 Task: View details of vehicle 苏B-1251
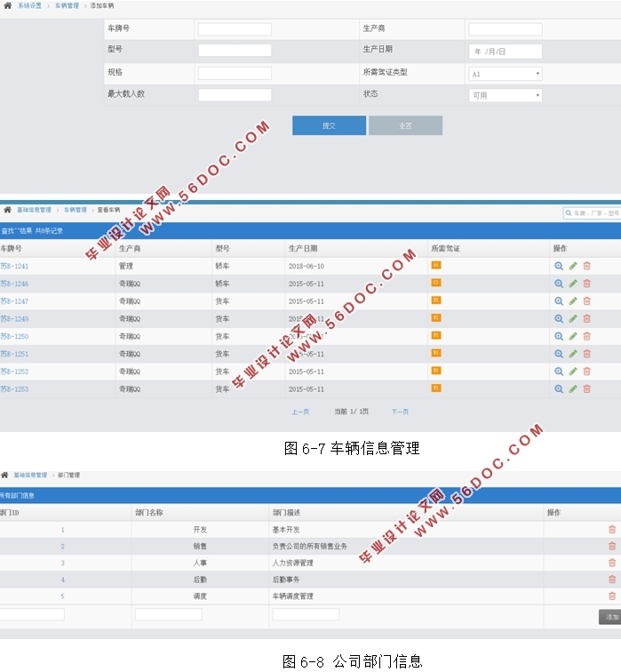coord(559,354)
